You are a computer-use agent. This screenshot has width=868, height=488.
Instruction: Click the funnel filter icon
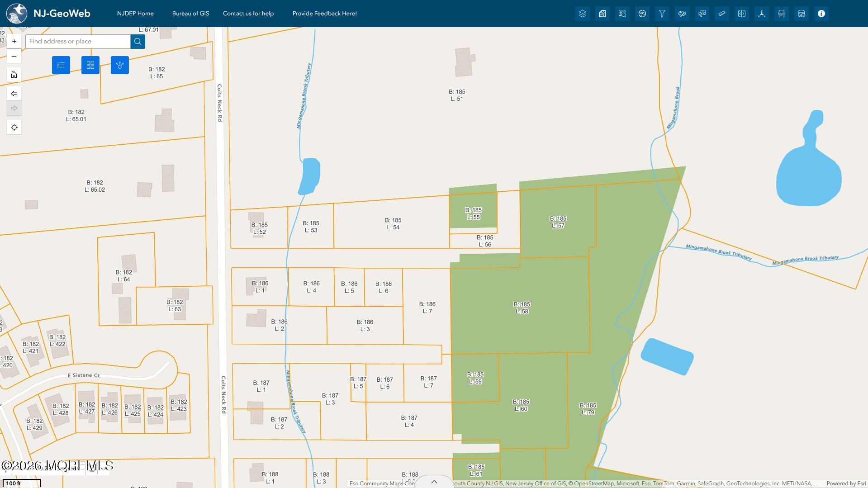click(x=662, y=14)
